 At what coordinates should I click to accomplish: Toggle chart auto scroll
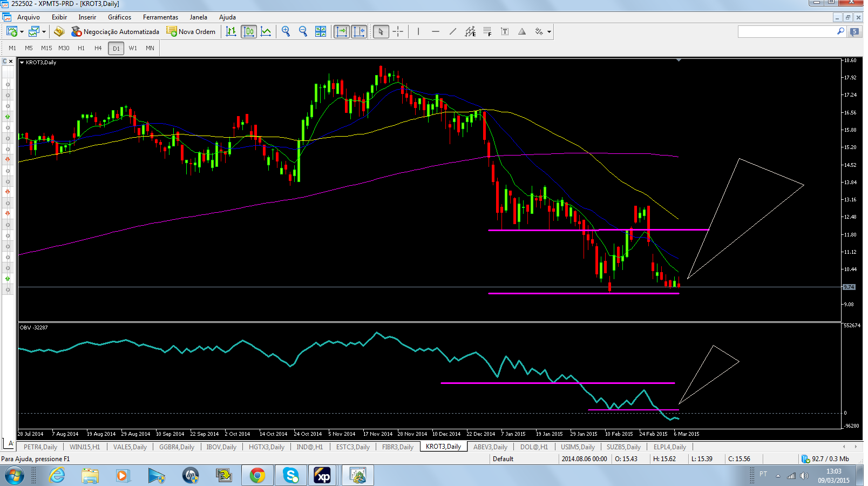(342, 32)
